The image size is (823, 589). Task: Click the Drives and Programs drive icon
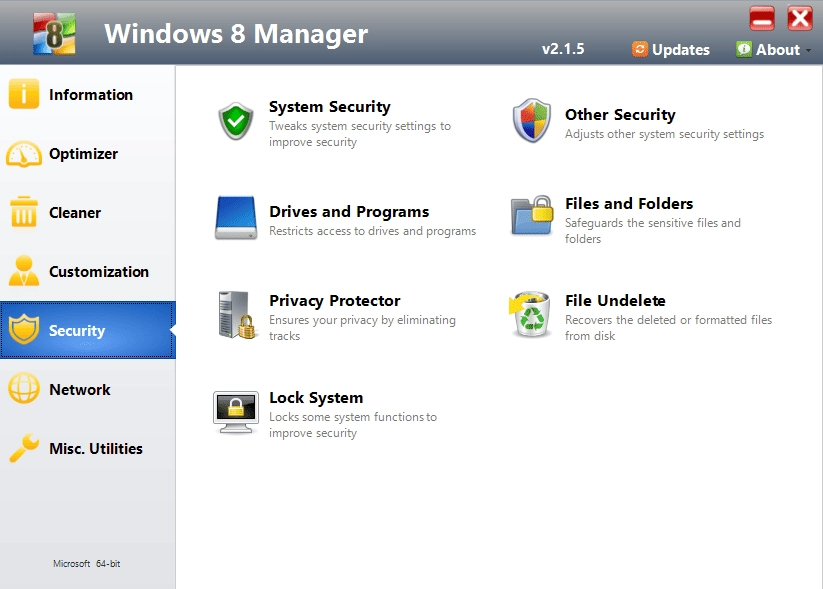tap(236, 218)
